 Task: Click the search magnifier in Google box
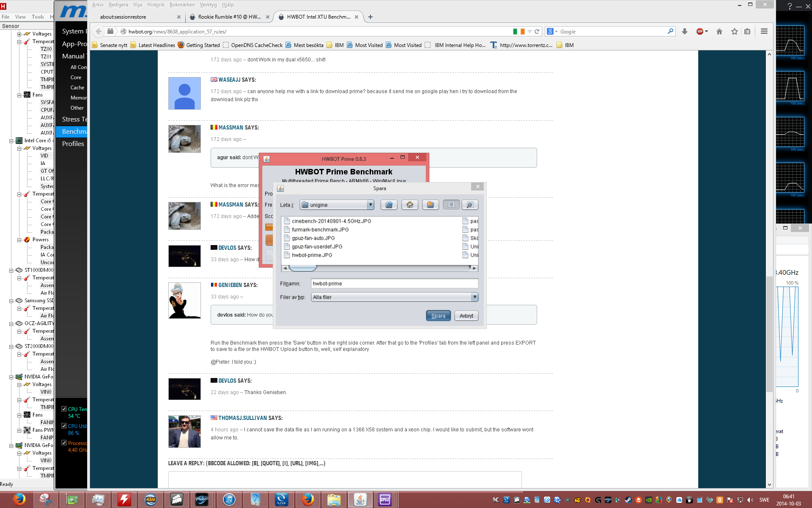670,31
